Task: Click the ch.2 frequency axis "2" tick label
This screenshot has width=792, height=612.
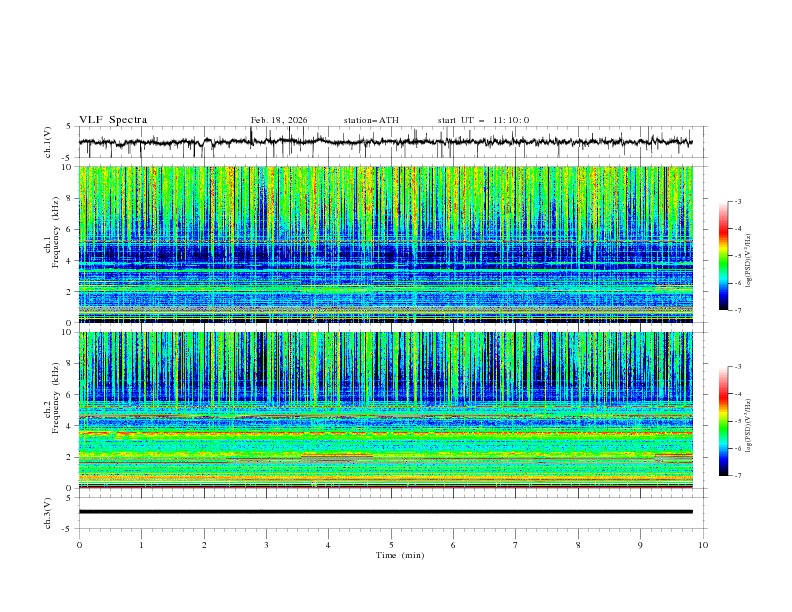Action: 70,457
